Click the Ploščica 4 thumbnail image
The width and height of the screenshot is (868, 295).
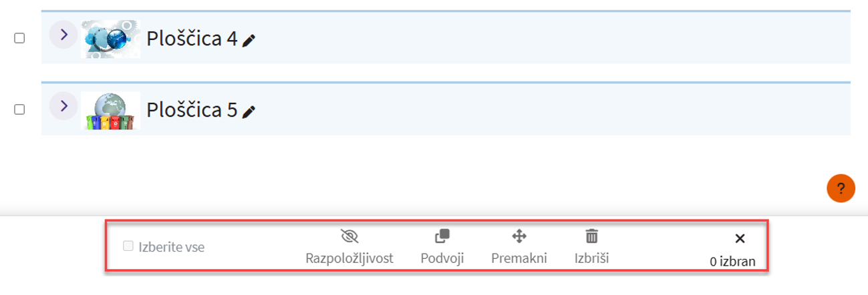(x=110, y=39)
